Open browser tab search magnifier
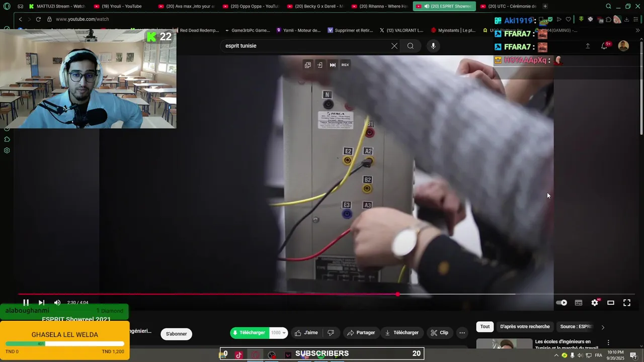Screen dimensions: 644x362 (608, 7)
